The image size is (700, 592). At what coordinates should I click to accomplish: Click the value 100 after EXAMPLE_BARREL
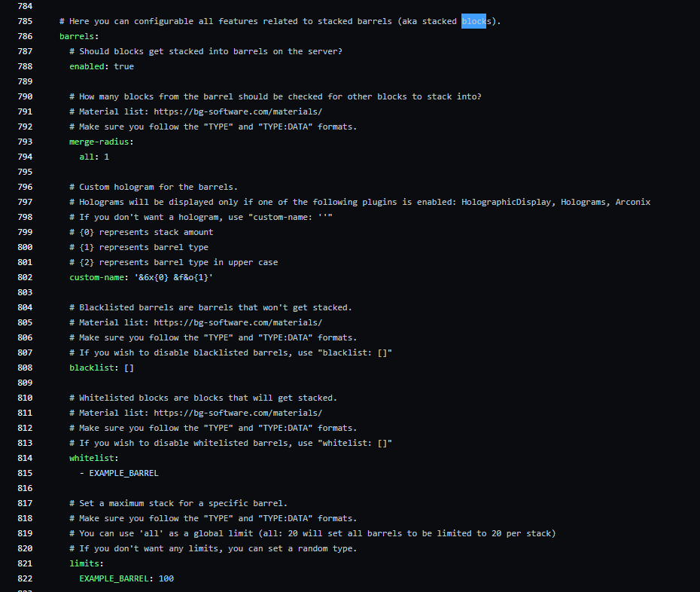(x=166, y=578)
